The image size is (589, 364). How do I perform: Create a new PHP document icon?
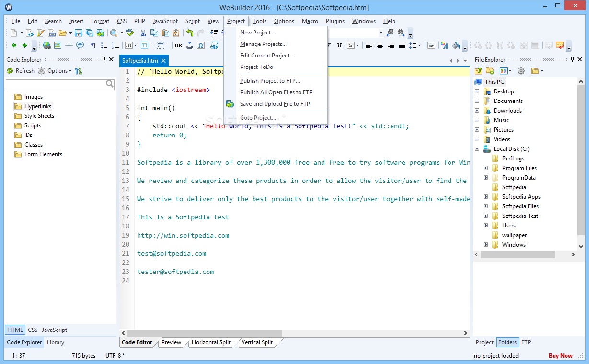tap(52, 33)
